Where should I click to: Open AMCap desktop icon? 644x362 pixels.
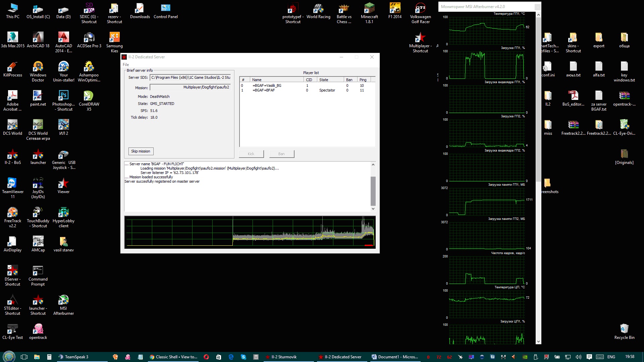pos(38,244)
